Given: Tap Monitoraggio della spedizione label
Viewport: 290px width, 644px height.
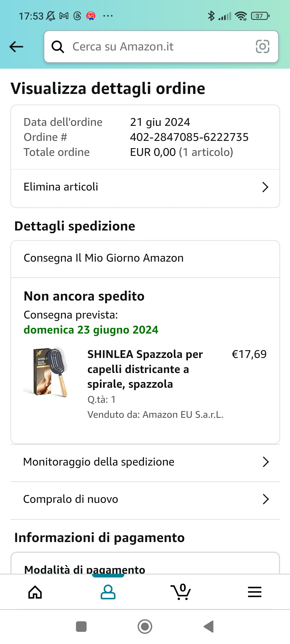Looking at the screenshot, I should click(99, 462).
